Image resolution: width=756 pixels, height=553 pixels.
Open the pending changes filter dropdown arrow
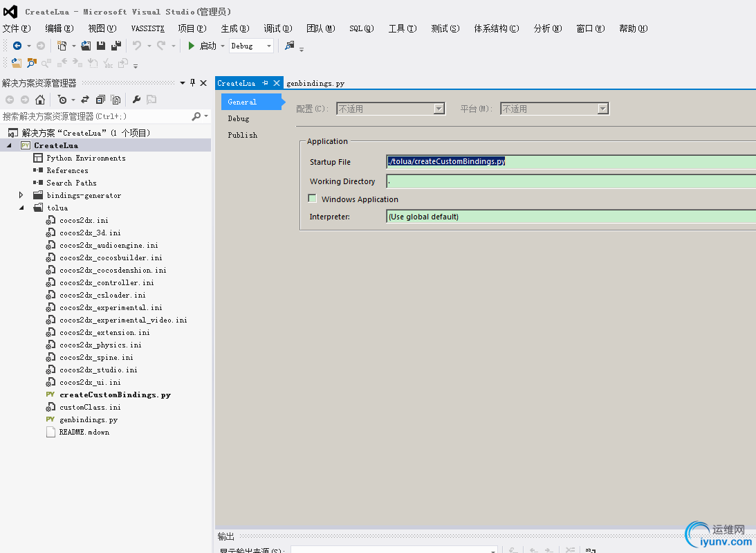(73, 100)
